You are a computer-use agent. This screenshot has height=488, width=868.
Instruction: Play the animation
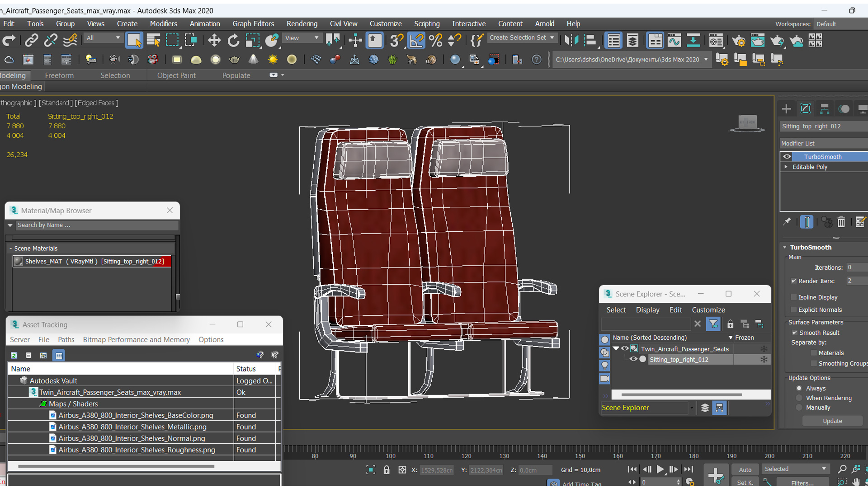pyautogui.click(x=660, y=469)
